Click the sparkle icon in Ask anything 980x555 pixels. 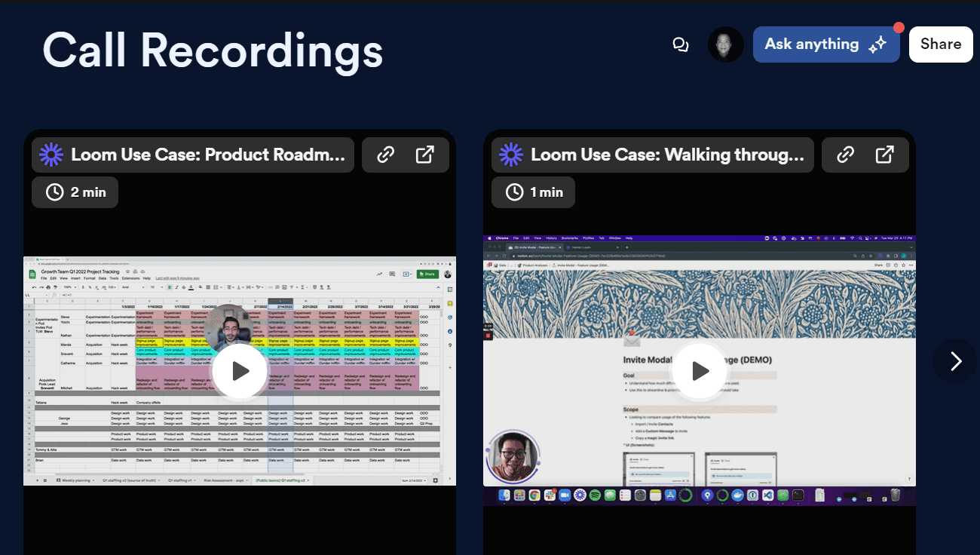(x=877, y=45)
